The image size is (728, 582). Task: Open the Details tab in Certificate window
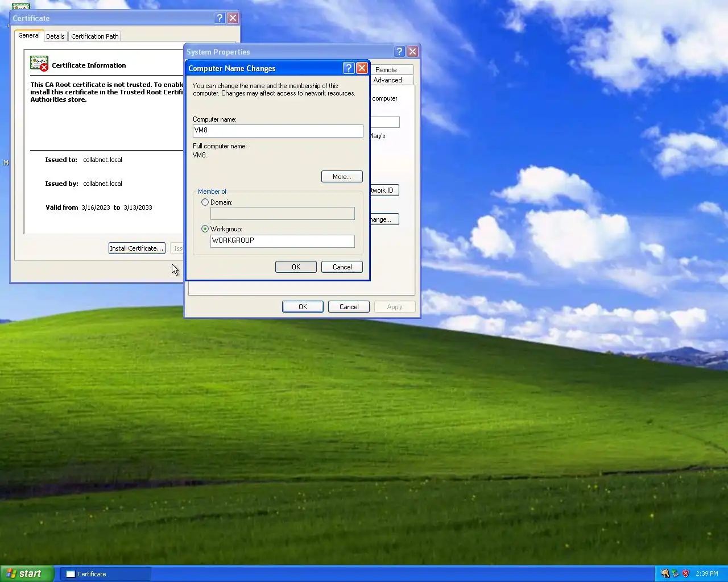click(55, 36)
